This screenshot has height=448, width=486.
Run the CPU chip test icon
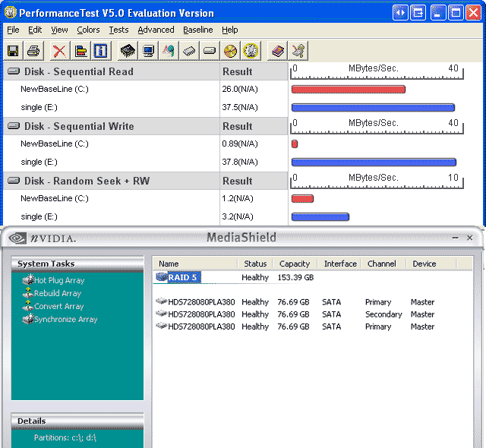point(128,51)
